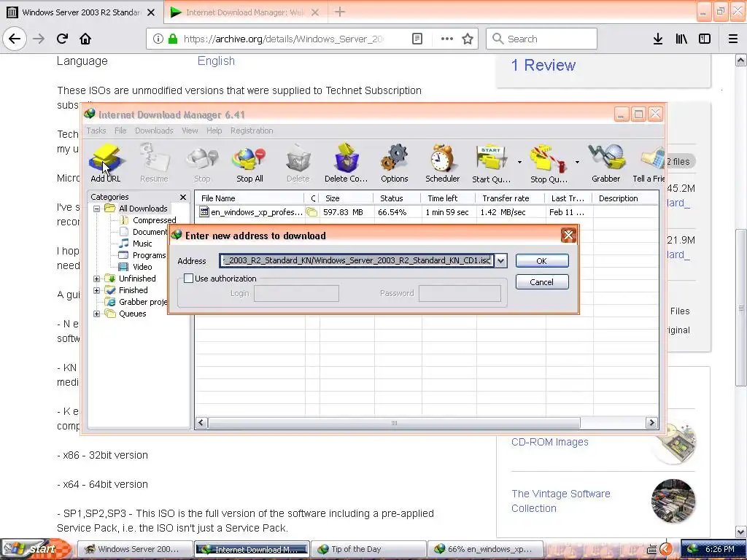Expand the Unfinished category
This screenshot has height=560, width=747.
[x=97, y=279]
